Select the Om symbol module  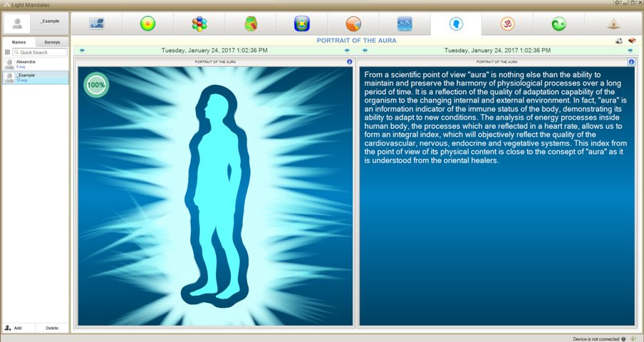[x=507, y=24]
